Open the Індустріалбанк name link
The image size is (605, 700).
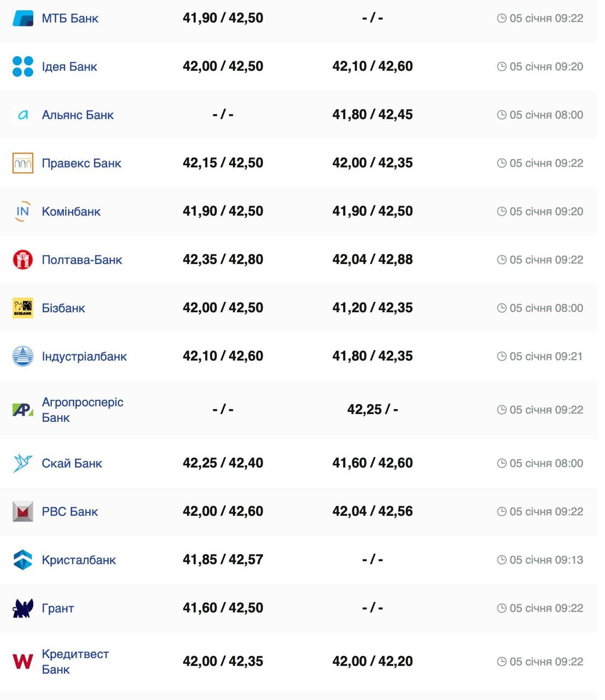click(84, 357)
